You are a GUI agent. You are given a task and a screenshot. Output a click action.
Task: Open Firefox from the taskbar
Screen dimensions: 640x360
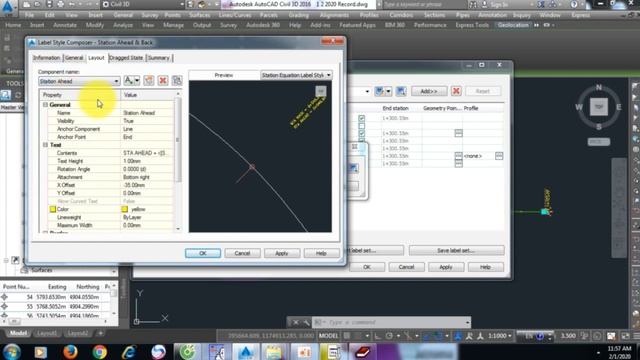[x=70, y=351]
